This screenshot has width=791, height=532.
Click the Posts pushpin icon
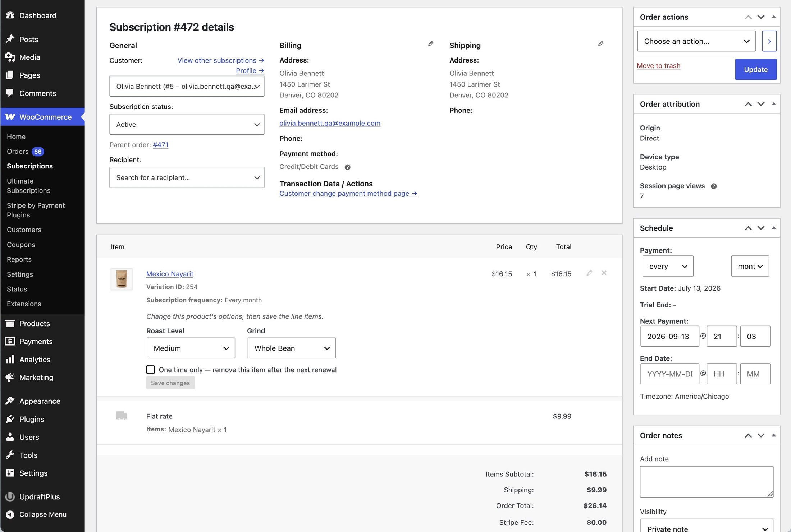[x=10, y=39]
